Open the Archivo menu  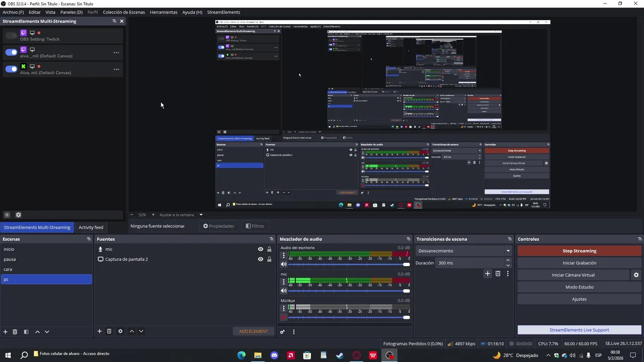tap(13, 12)
